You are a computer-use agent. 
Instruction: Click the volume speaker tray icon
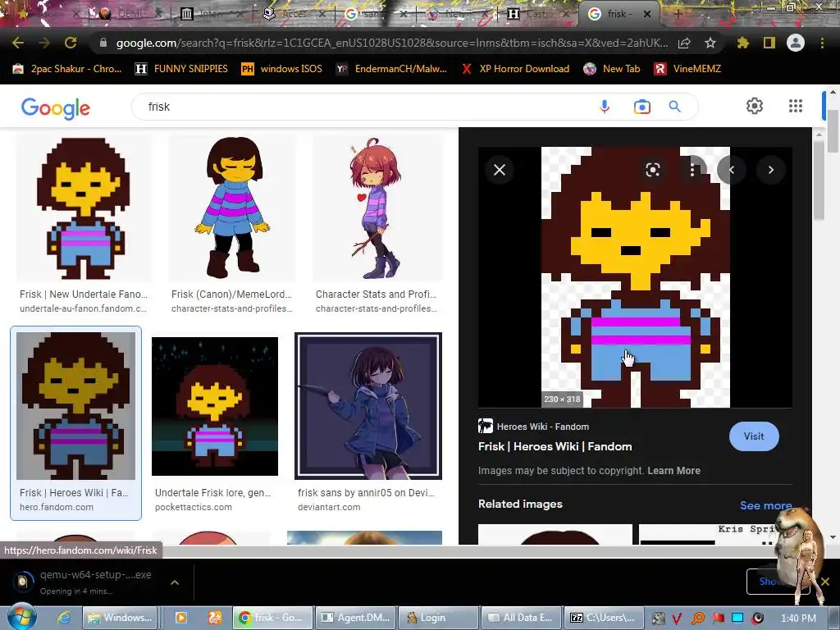click(757, 619)
